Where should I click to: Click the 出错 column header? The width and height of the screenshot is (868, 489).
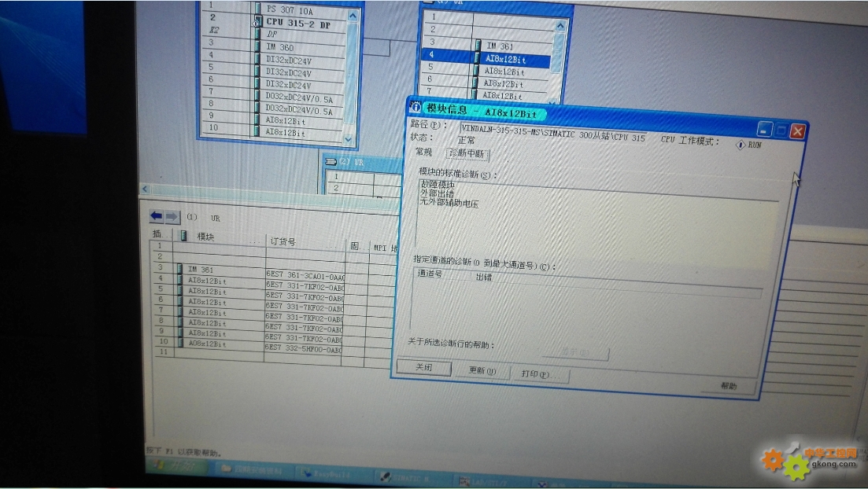coord(484,277)
